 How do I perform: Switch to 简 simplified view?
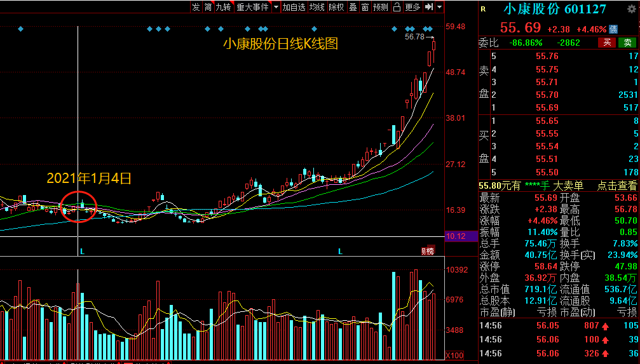point(208,7)
